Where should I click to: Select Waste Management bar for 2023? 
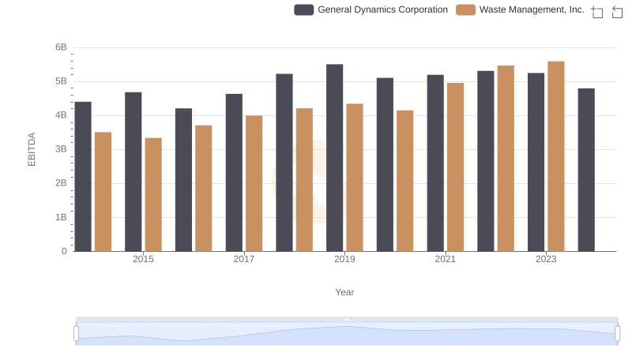click(556, 156)
